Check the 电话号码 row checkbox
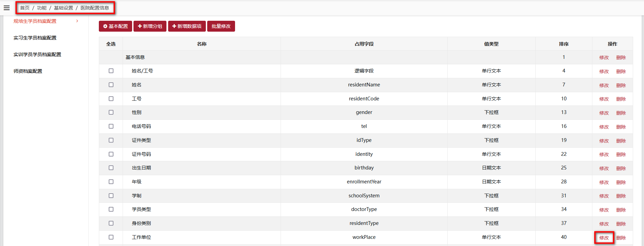The image size is (644, 246). click(111, 126)
